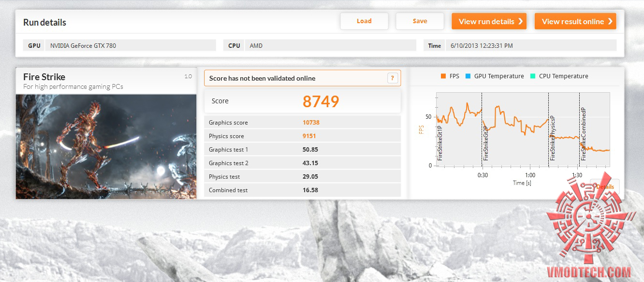This screenshot has width=644, height=282.
Task: Toggle the FPS legend swatch
Action: coord(443,76)
